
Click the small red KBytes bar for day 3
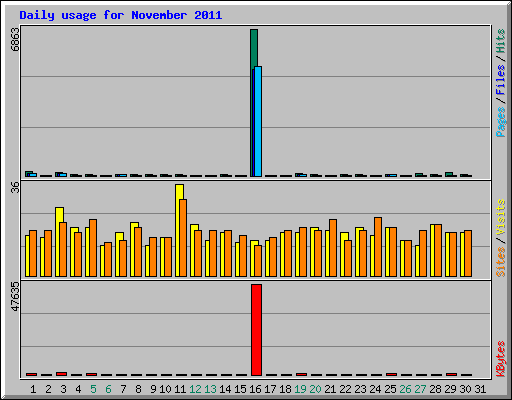61,374
